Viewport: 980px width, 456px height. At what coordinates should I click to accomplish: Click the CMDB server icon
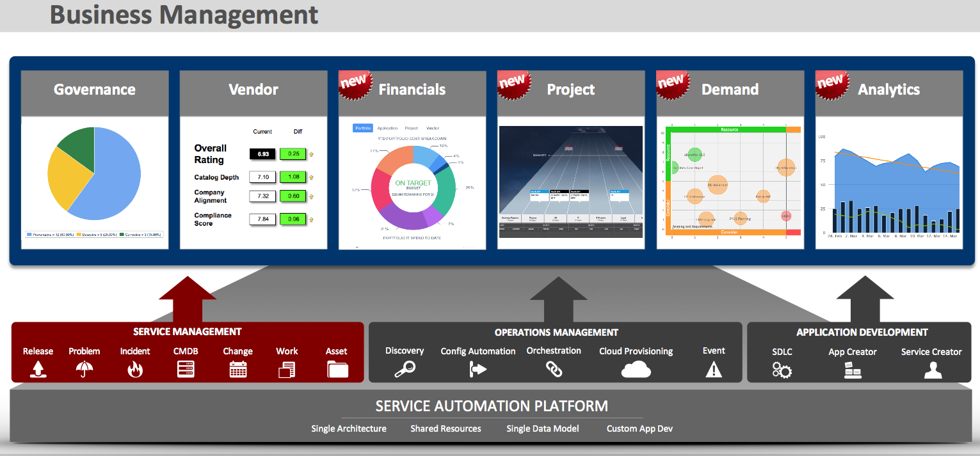click(186, 369)
